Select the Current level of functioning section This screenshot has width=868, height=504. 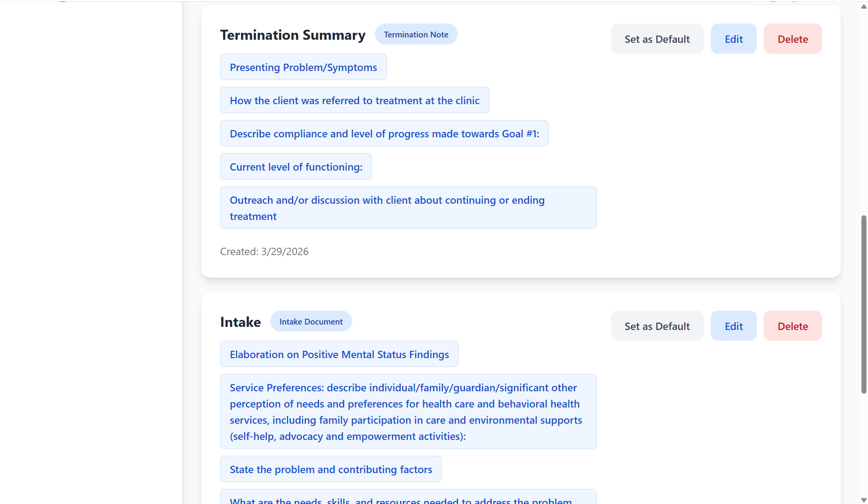pyautogui.click(x=296, y=166)
